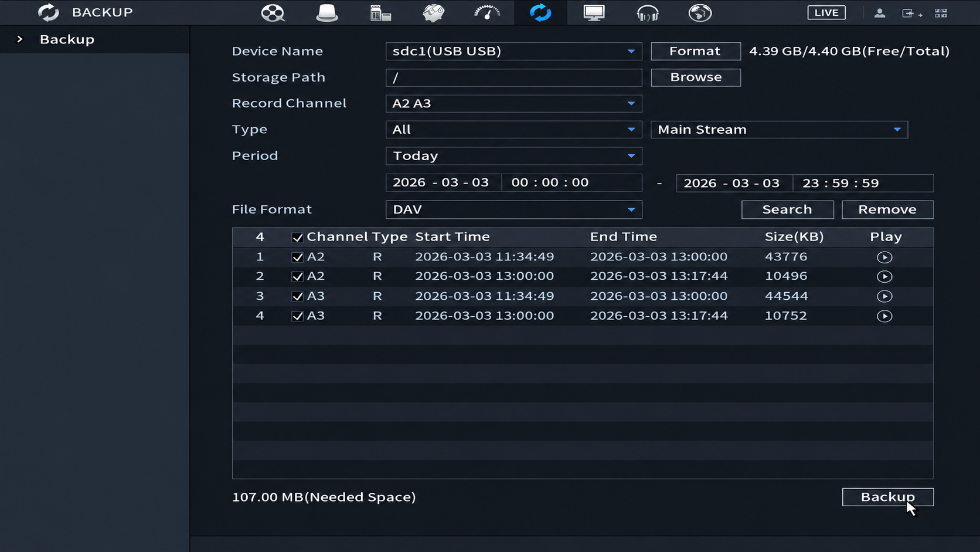
Task: Open Audio settings via the headphones icon
Action: click(x=647, y=12)
